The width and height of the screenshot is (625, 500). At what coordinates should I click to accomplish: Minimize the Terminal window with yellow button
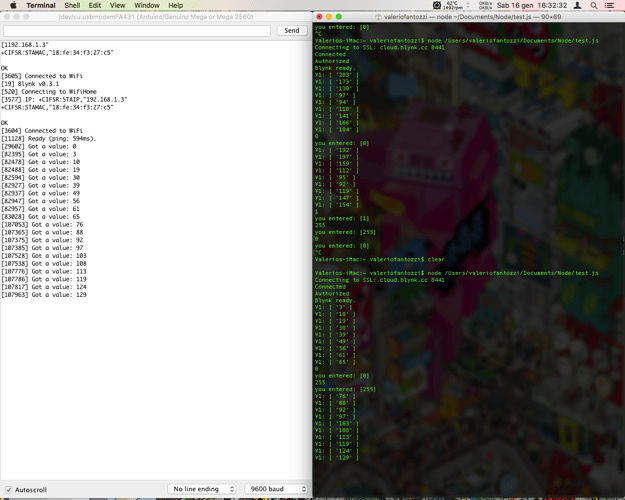[329, 17]
